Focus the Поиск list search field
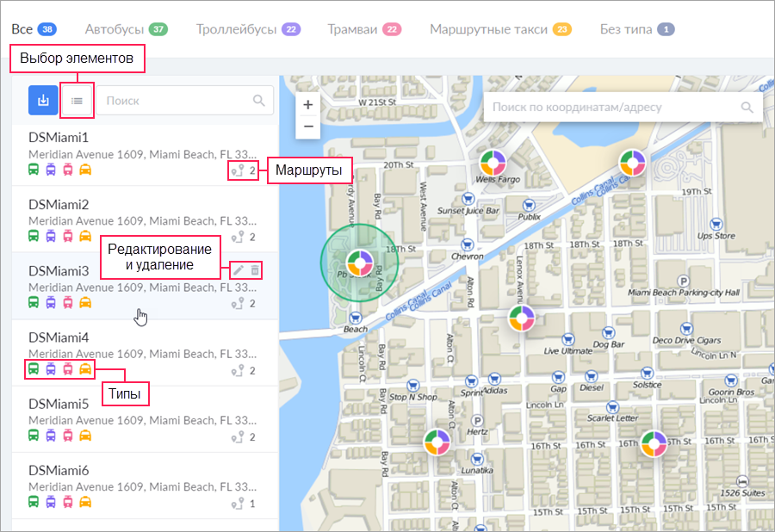This screenshot has width=775, height=532. coord(185,100)
